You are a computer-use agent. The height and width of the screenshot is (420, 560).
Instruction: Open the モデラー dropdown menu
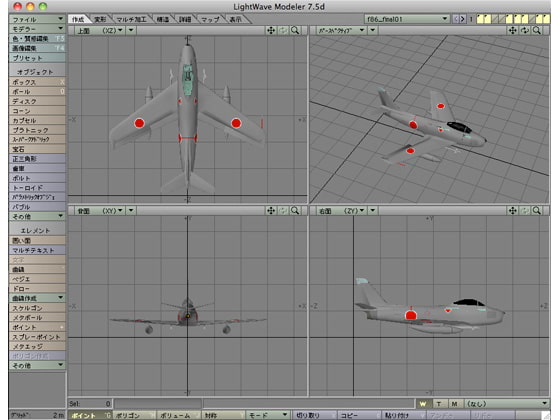click(x=37, y=29)
